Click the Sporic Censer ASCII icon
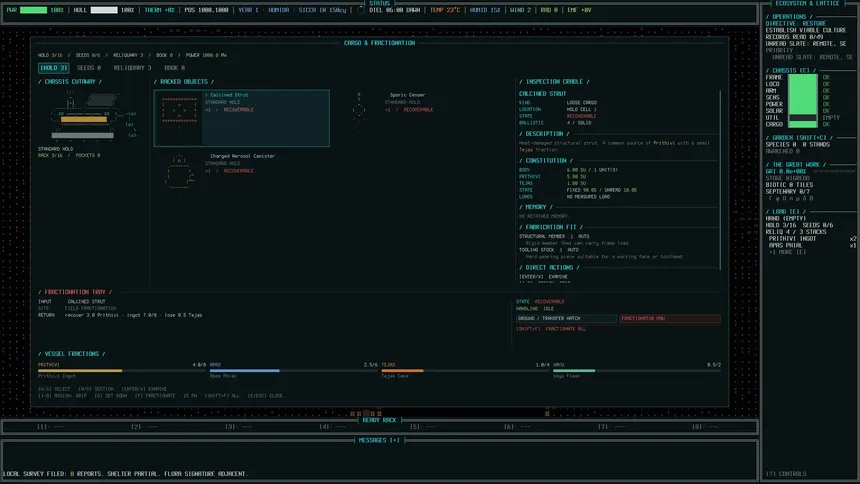 click(x=359, y=110)
